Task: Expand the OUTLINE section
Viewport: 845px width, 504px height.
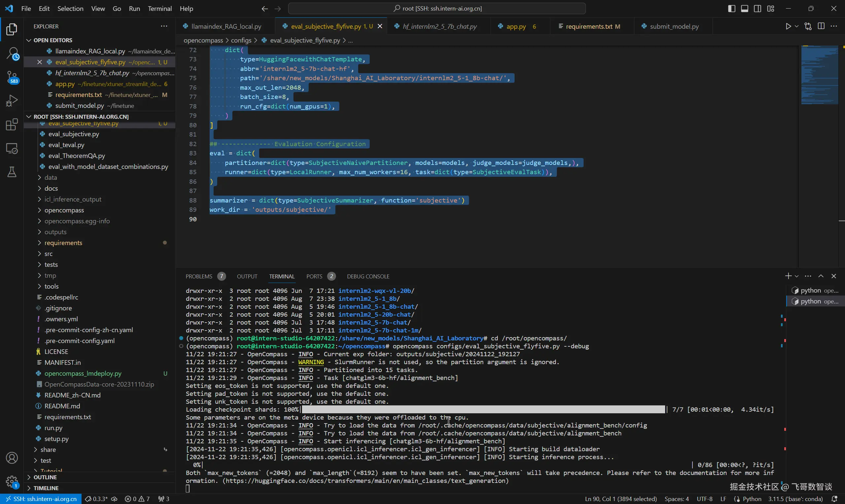Action: tap(45, 477)
